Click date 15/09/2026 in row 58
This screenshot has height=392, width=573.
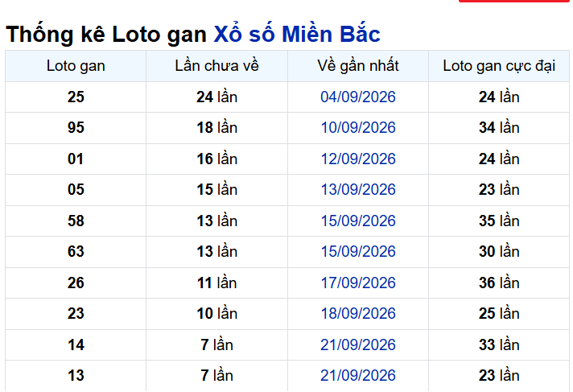358,221
